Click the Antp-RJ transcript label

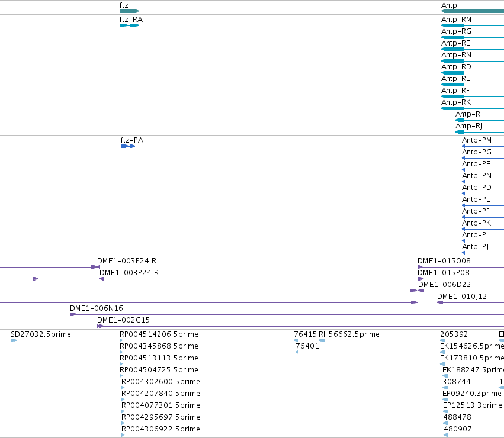(469, 126)
